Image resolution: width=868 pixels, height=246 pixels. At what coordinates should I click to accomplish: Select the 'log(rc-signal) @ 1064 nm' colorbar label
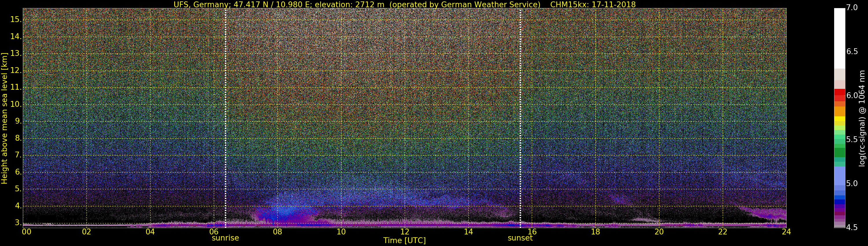point(862,118)
